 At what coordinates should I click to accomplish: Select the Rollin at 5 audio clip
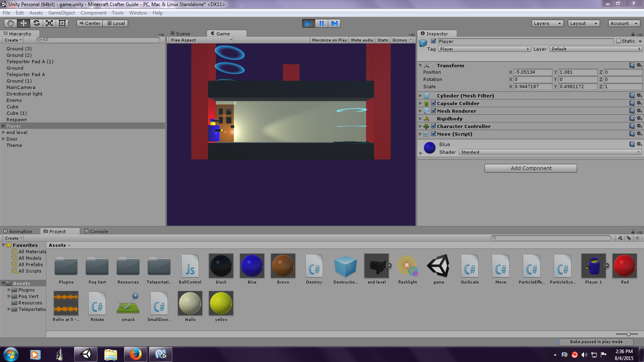[66, 306]
